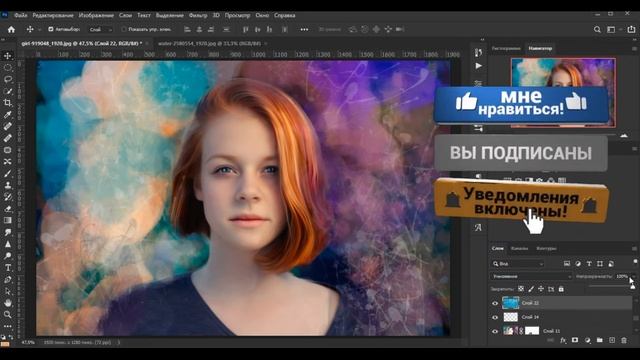This screenshot has width=640, height=360.
Task: Hide the masked layer's eye icon
Action: pos(495,331)
